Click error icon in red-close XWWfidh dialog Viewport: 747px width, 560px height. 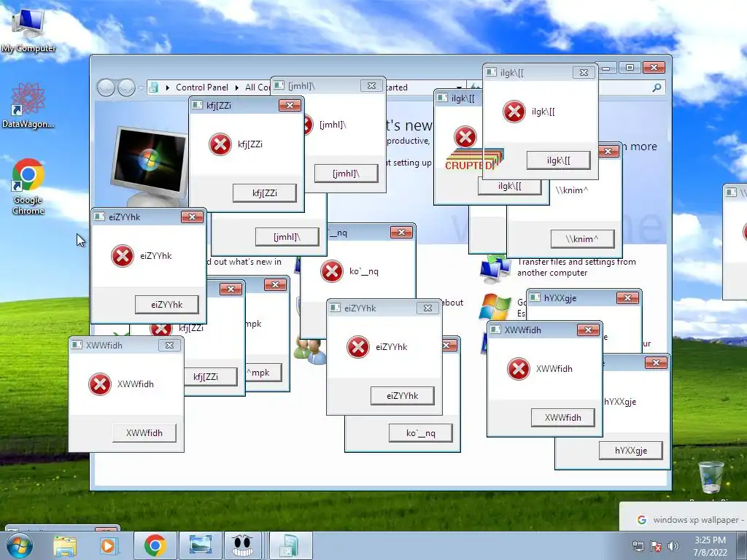[519, 369]
